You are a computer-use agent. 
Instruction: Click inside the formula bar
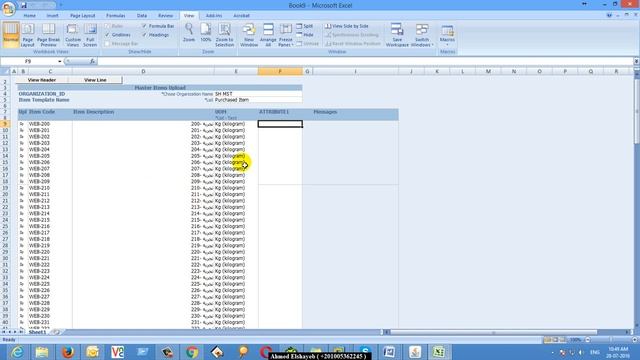click(x=365, y=62)
